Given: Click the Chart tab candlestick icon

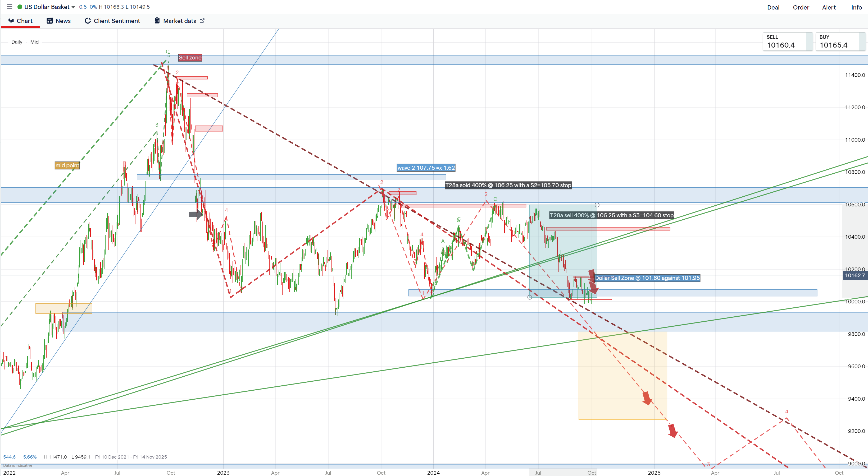Looking at the screenshot, I should point(11,21).
